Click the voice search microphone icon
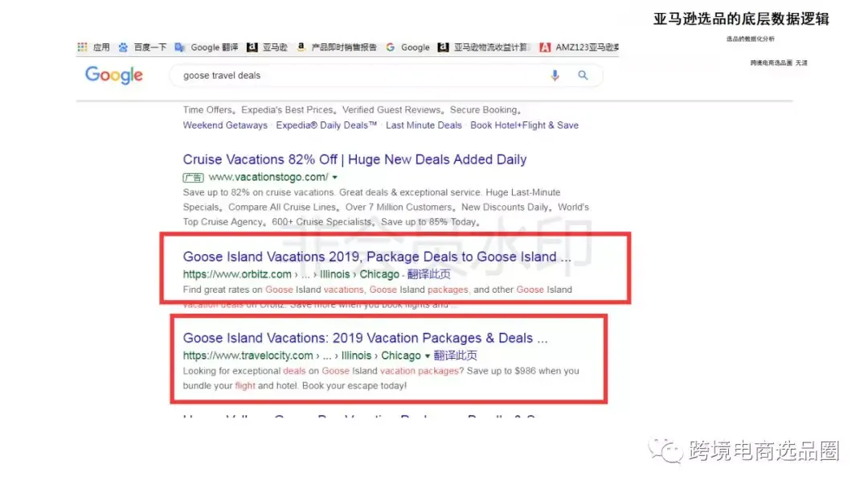This screenshot has height=489, width=868. tap(555, 76)
